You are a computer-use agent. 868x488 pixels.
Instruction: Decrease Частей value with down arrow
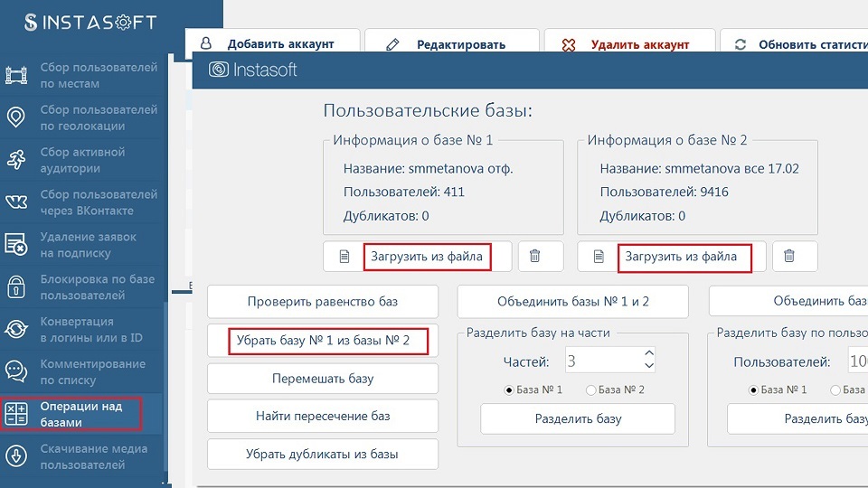point(649,365)
